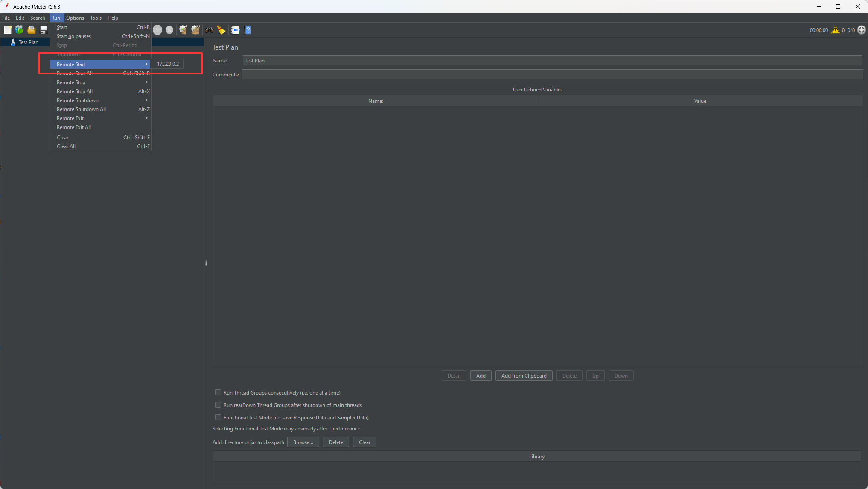Toggle the Functional Test Mode checkbox
This screenshot has height=489, width=868.
click(218, 417)
